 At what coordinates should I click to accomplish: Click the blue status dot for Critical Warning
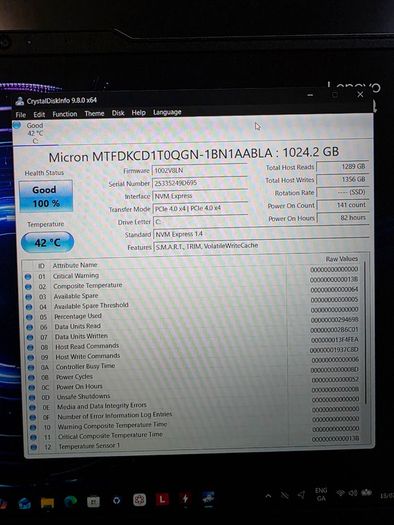(28, 277)
